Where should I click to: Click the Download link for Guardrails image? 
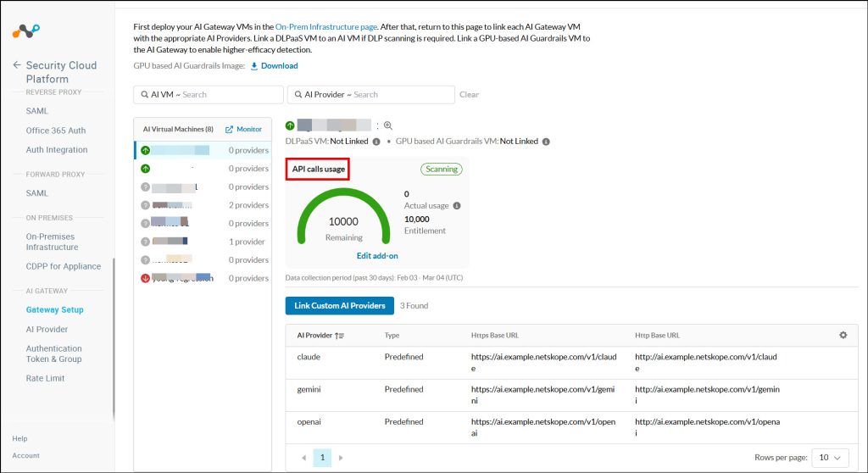click(280, 66)
